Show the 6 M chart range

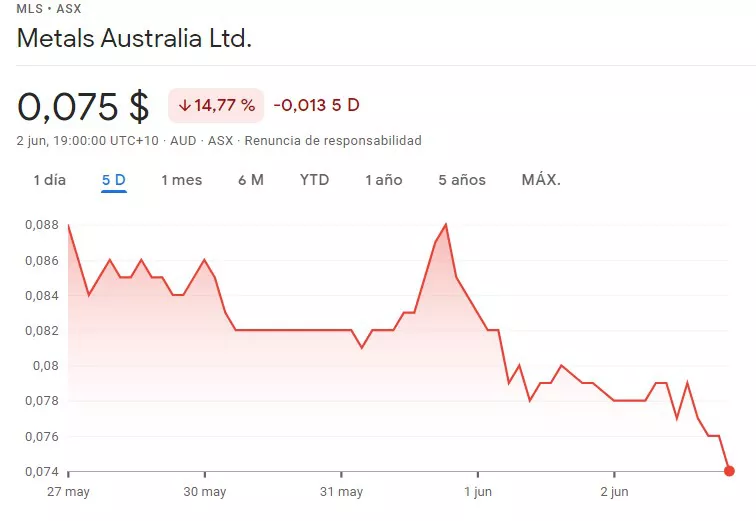251,180
